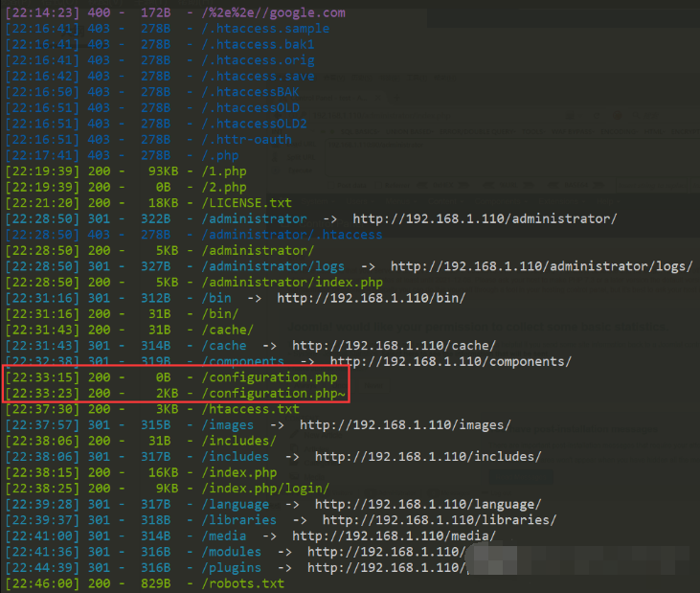
Task: Click the 18KB size value
Action: (x=163, y=203)
